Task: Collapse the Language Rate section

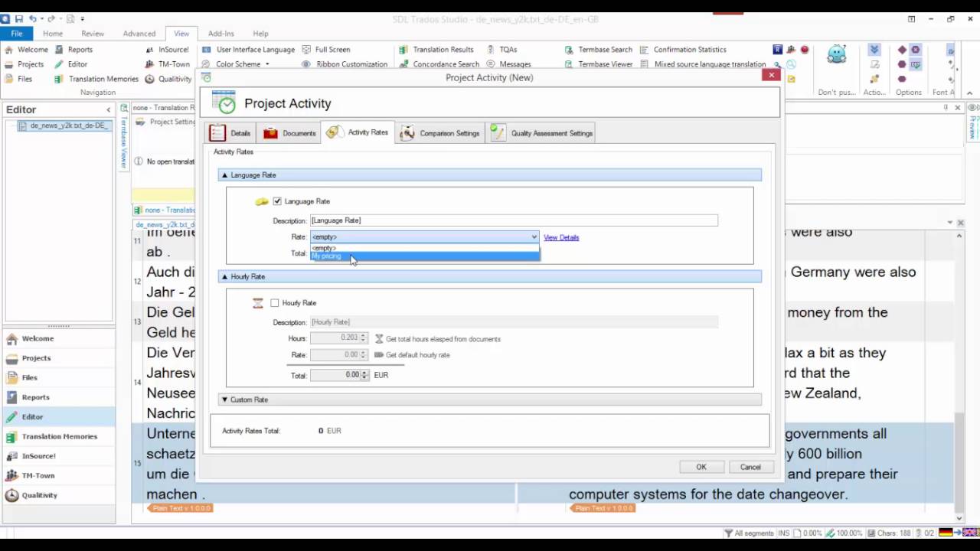Action: [x=224, y=175]
